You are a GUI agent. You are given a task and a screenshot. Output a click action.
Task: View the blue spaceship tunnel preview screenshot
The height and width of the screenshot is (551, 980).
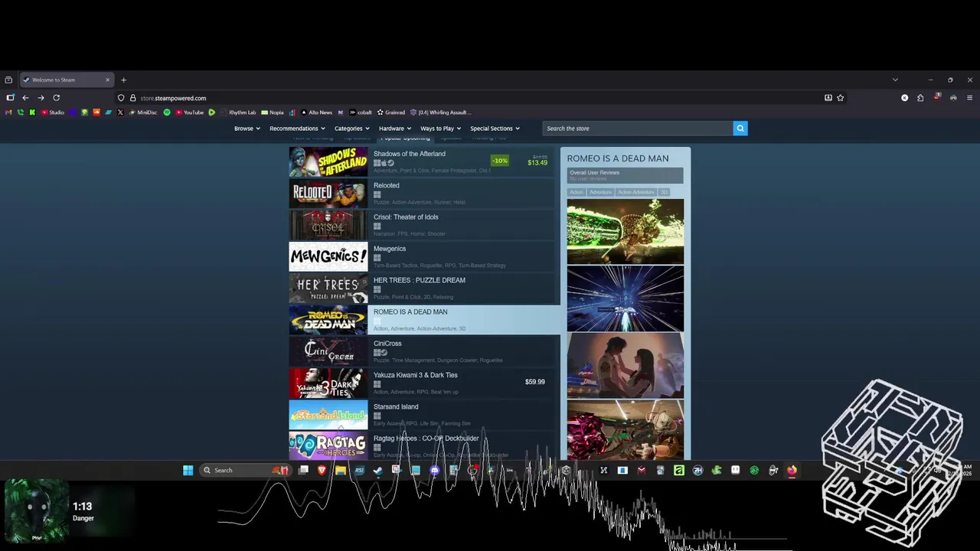point(626,298)
